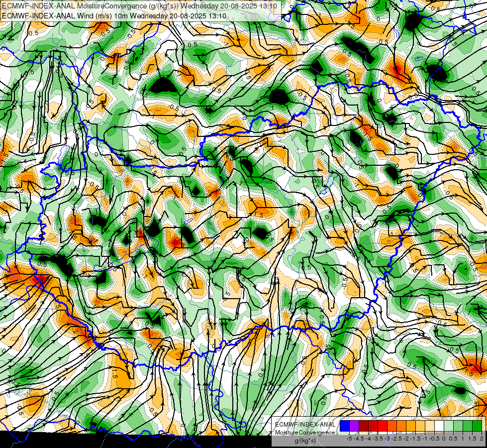This screenshot has height=448, width=487.
Task: Select the darkest red legend swatch
Action: [364, 426]
